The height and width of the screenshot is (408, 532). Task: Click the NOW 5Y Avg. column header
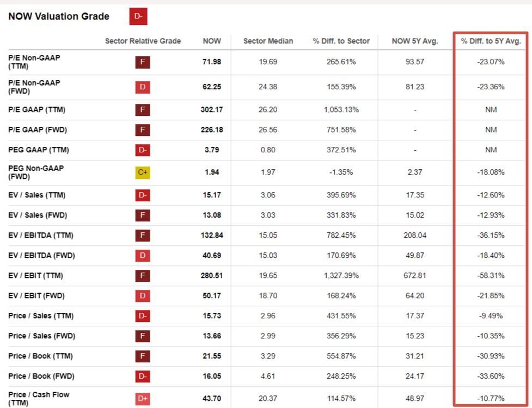point(415,41)
